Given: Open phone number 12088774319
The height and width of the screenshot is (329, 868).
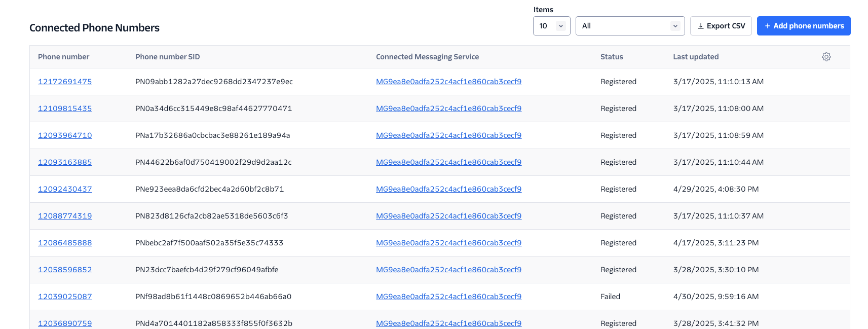Looking at the screenshot, I should 65,216.
